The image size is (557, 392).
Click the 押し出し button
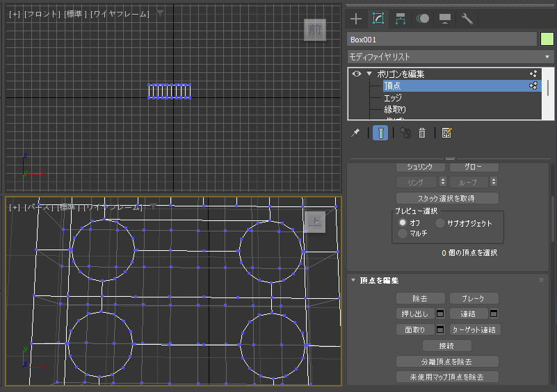coord(415,314)
